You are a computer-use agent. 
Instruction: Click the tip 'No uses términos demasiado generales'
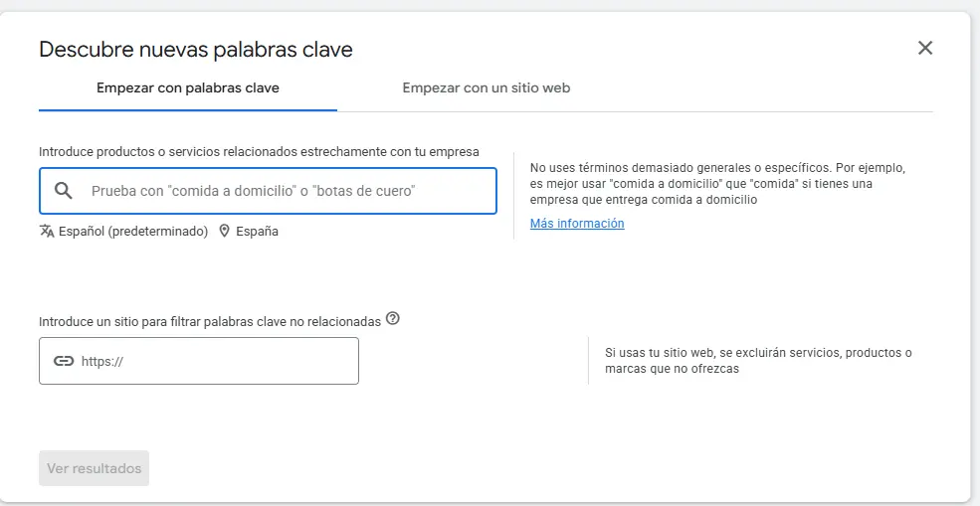pyautogui.click(x=717, y=184)
